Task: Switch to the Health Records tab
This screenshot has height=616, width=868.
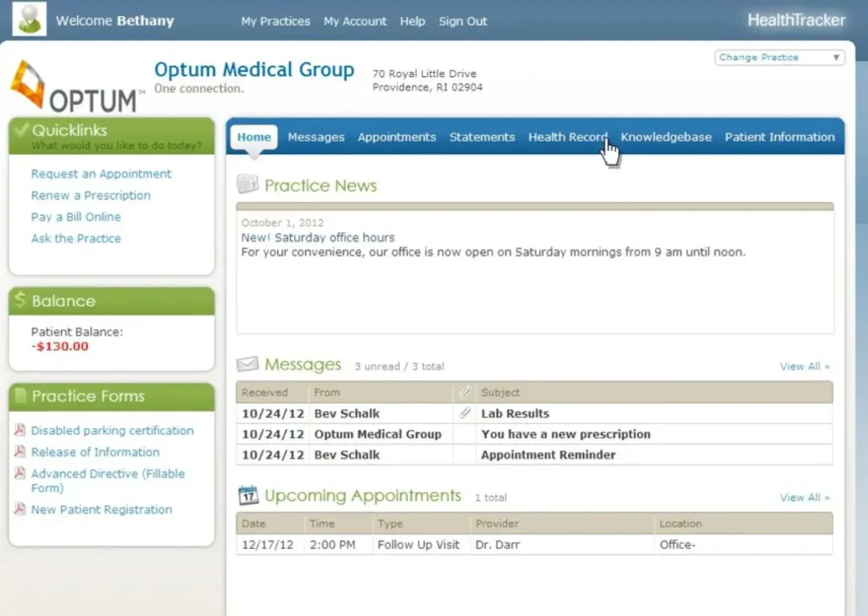Action: [566, 136]
